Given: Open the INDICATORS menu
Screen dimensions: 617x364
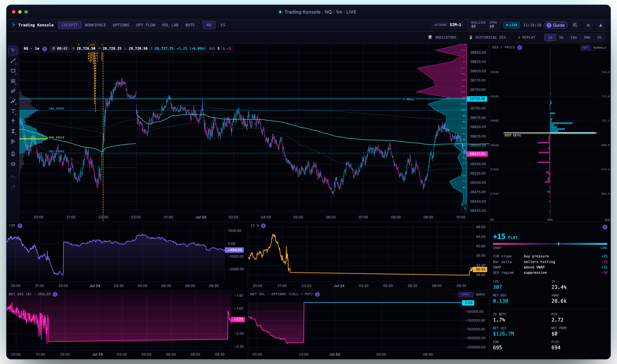Looking at the screenshot, I should (443, 37).
